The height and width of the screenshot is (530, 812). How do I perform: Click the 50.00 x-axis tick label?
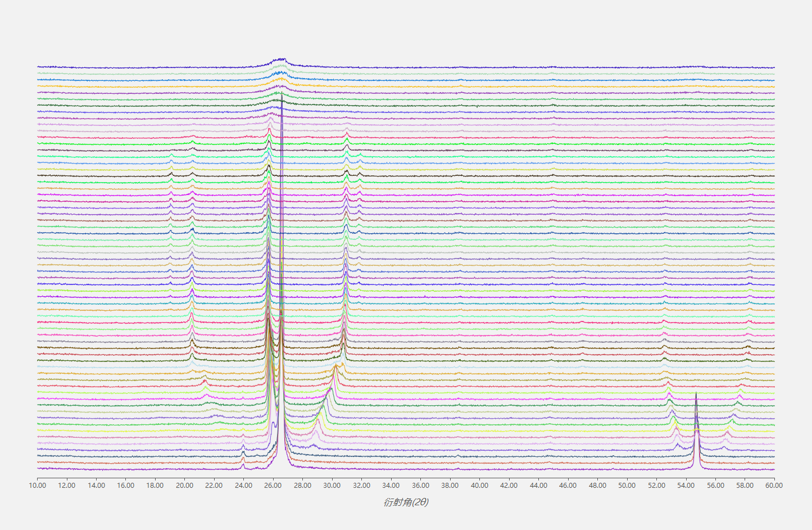pyautogui.click(x=627, y=486)
